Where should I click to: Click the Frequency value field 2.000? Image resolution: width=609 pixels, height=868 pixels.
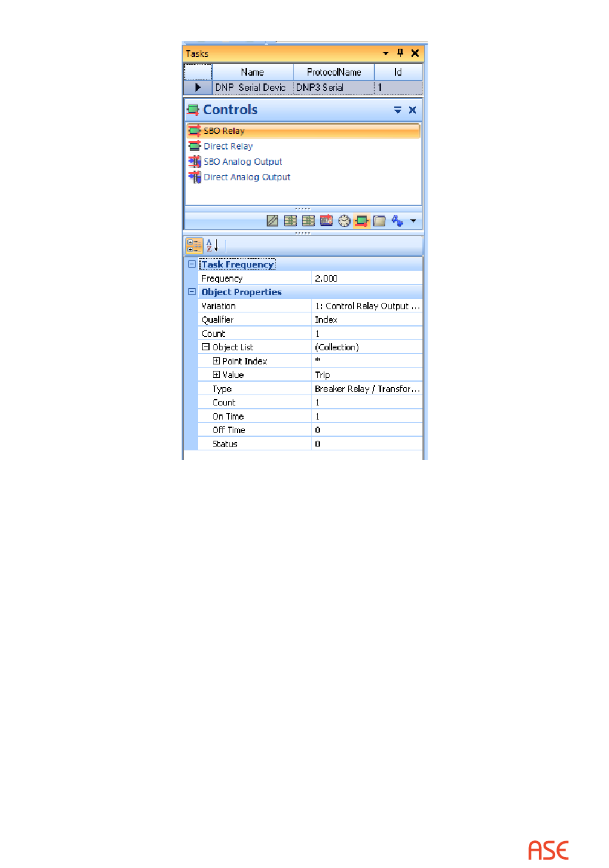[x=365, y=278]
